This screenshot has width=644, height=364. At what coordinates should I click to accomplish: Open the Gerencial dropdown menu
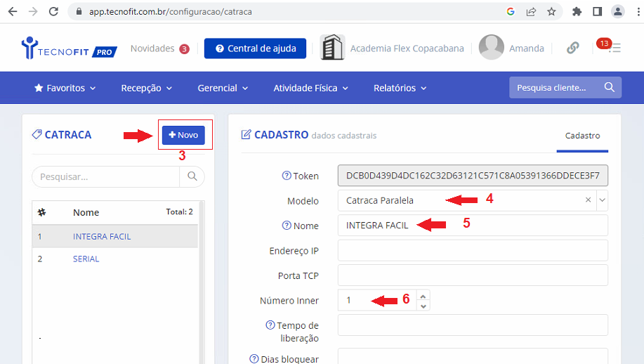pyautogui.click(x=223, y=88)
